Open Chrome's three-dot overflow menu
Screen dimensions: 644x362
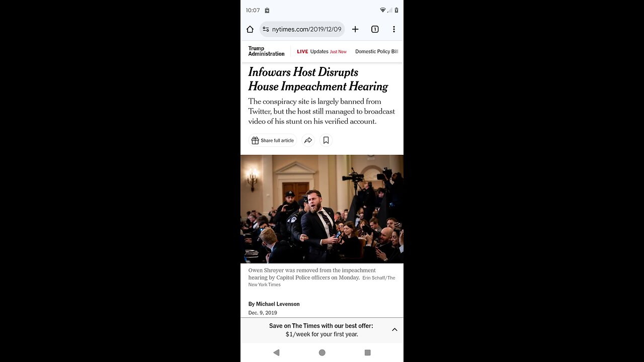coord(394,29)
